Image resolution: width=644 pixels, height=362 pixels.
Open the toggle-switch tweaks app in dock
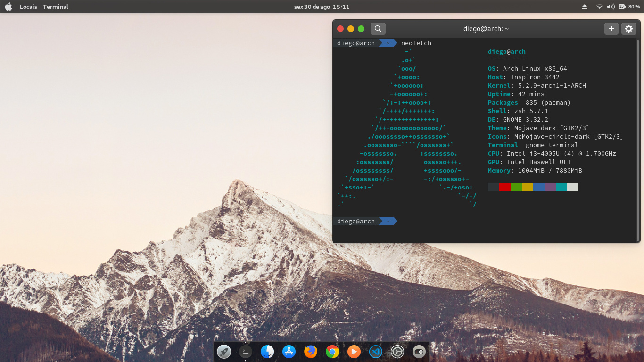[x=419, y=352]
